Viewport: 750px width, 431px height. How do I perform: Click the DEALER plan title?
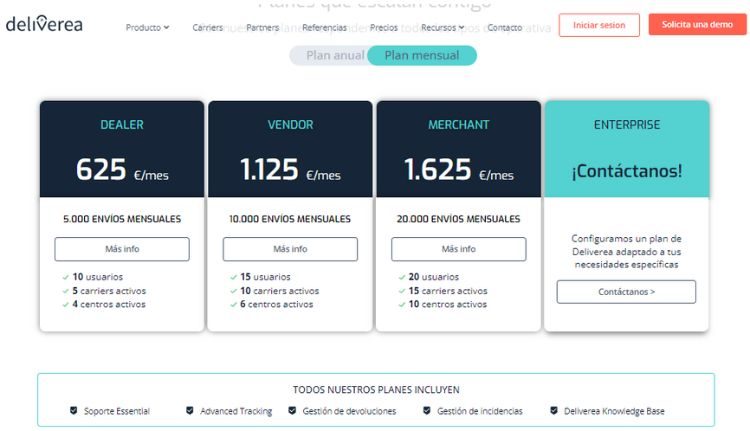point(122,125)
